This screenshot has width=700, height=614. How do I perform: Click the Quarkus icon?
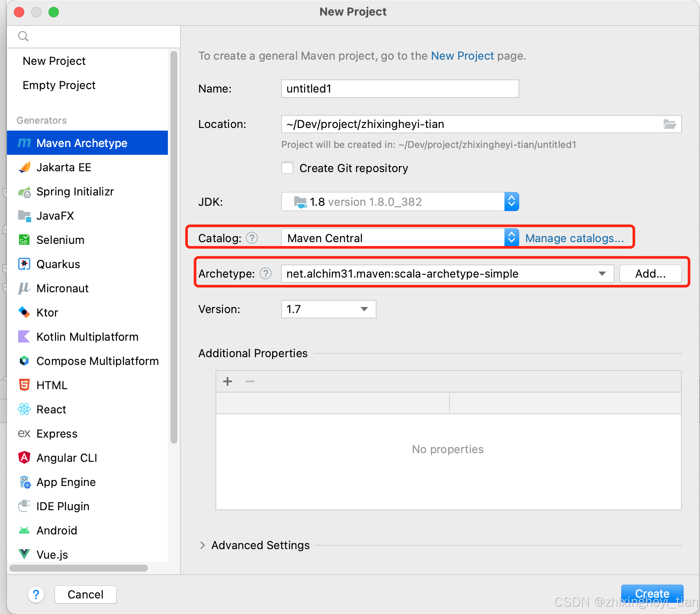(x=24, y=264)
